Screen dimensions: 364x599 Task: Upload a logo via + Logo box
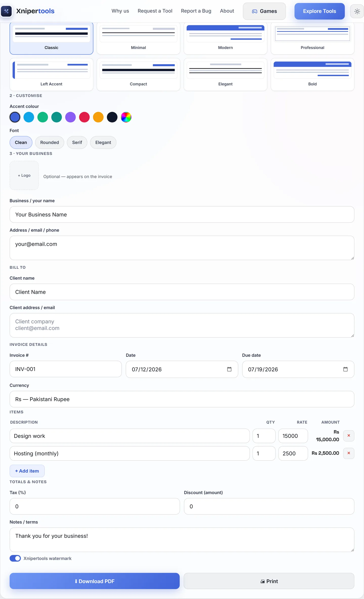coord(24,175)
